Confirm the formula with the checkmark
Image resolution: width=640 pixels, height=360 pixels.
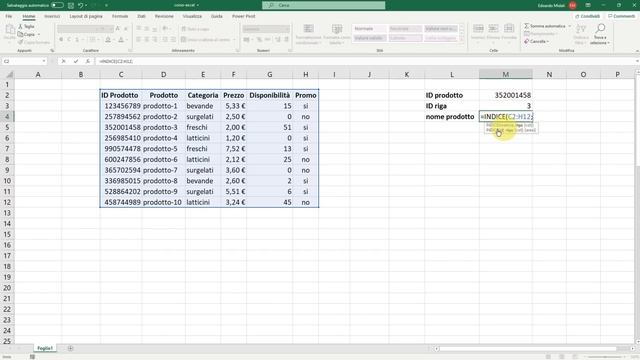[x=76, y=61]
